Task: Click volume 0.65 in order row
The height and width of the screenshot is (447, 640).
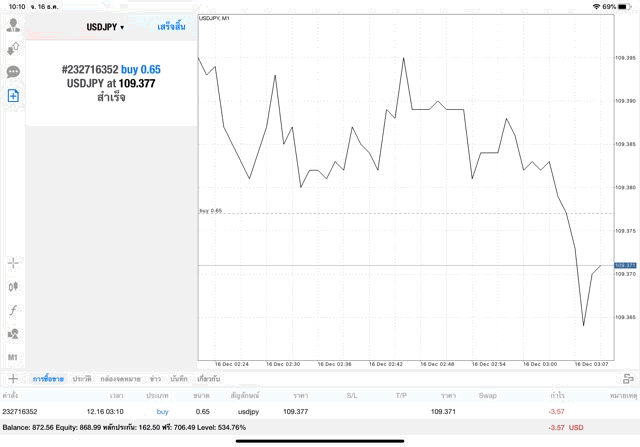Action: tap(202, 411)
